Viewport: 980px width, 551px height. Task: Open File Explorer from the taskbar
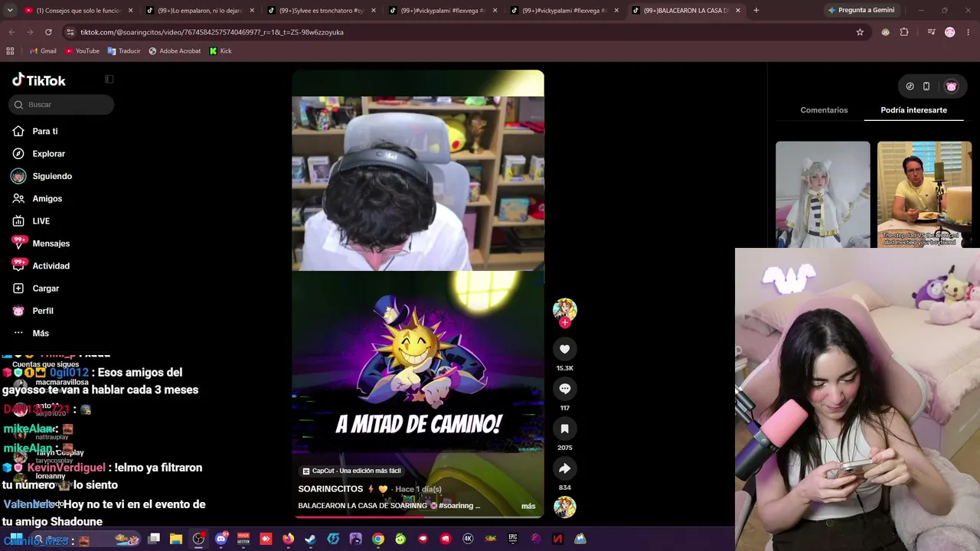(176, 539)
